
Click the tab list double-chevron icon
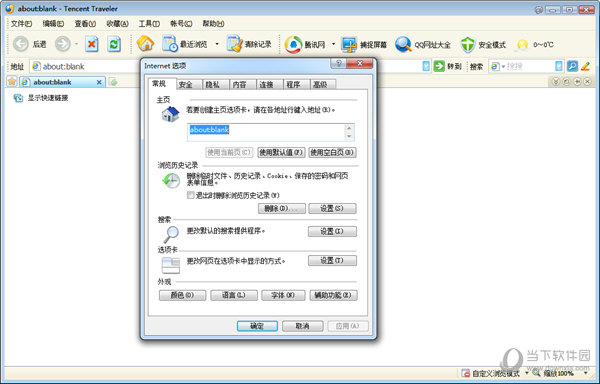[556, 81]
